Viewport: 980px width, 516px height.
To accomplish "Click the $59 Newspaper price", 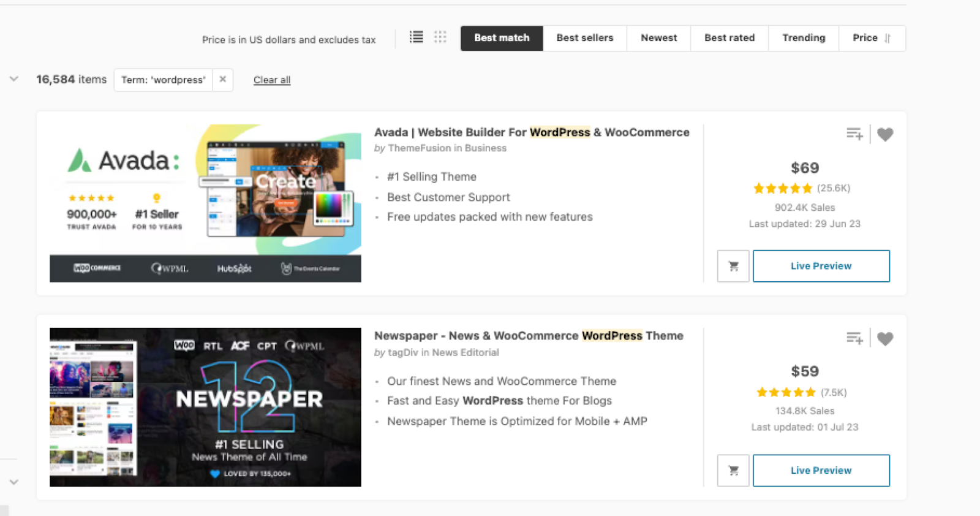I will [805, 371].
